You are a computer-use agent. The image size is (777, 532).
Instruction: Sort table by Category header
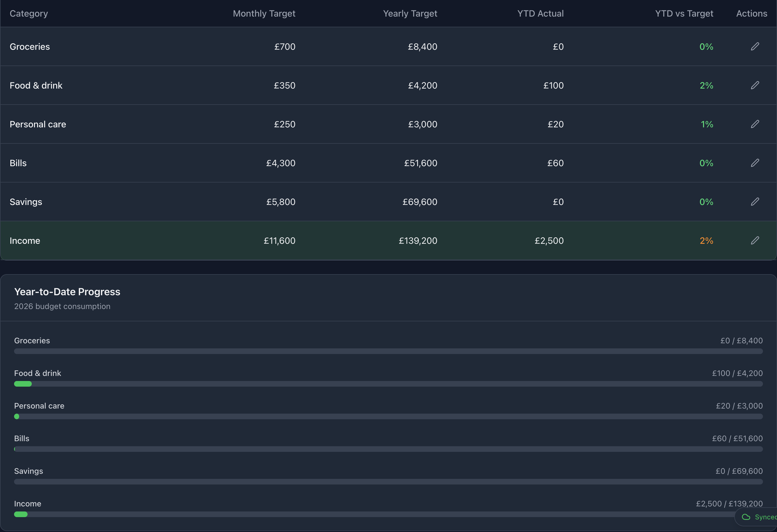[x=29, y=13]
